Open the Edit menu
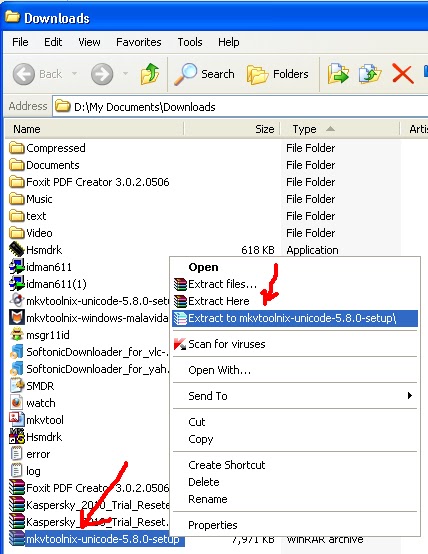This screenshot has height=554, width=428. pyautogui.click(x=53, y=42)
